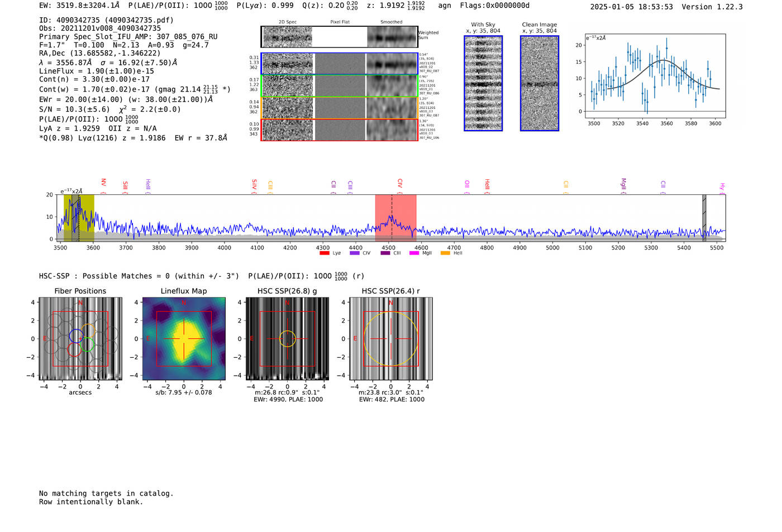
Task: Click the magenta MgII legend swatch
Action: [x=414, y=253]
